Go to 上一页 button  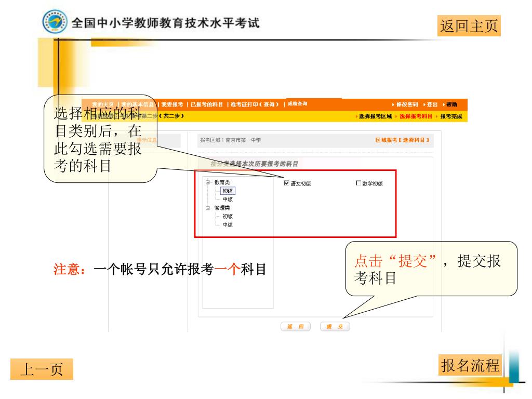42,369
